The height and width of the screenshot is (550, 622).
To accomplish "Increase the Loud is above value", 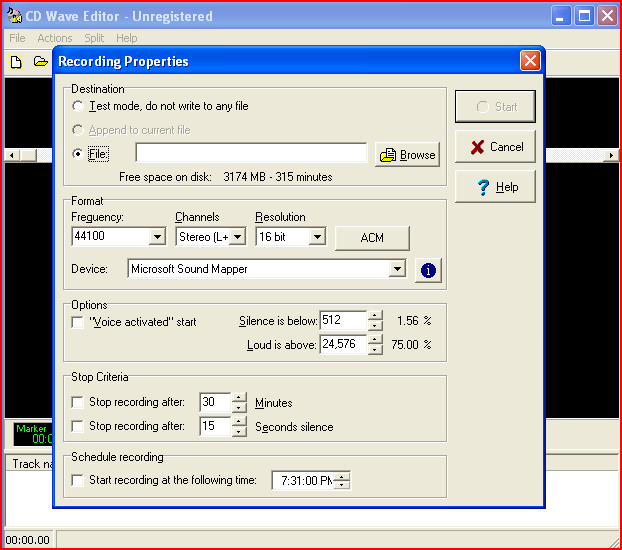I will tap(374, 339).
